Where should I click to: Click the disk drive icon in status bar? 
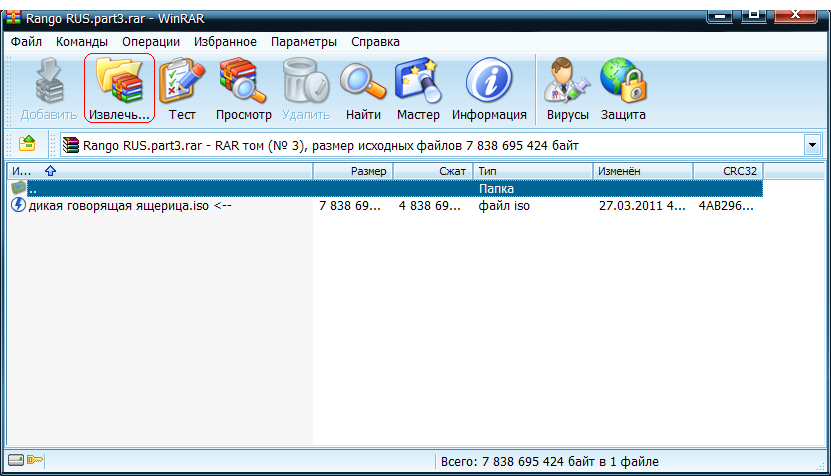tap(16, 460)
